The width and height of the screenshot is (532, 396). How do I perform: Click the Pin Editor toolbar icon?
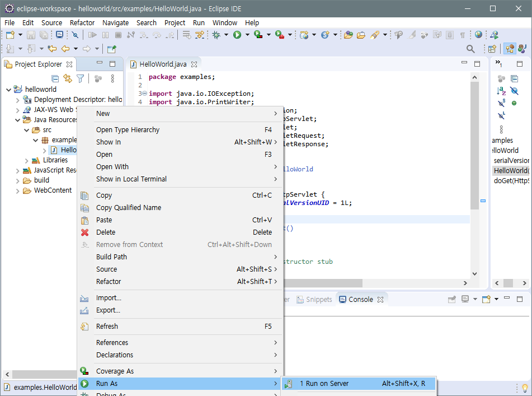tap(112, 49)
